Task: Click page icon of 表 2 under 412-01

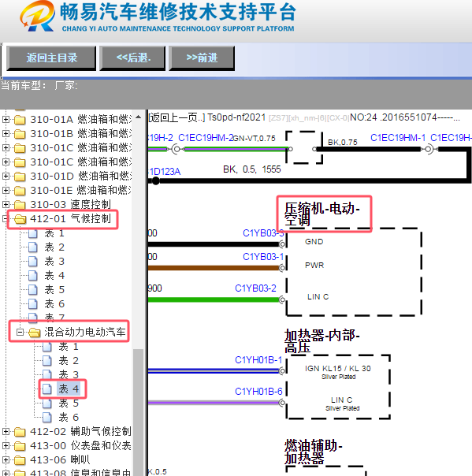Action: click(33, 247)
